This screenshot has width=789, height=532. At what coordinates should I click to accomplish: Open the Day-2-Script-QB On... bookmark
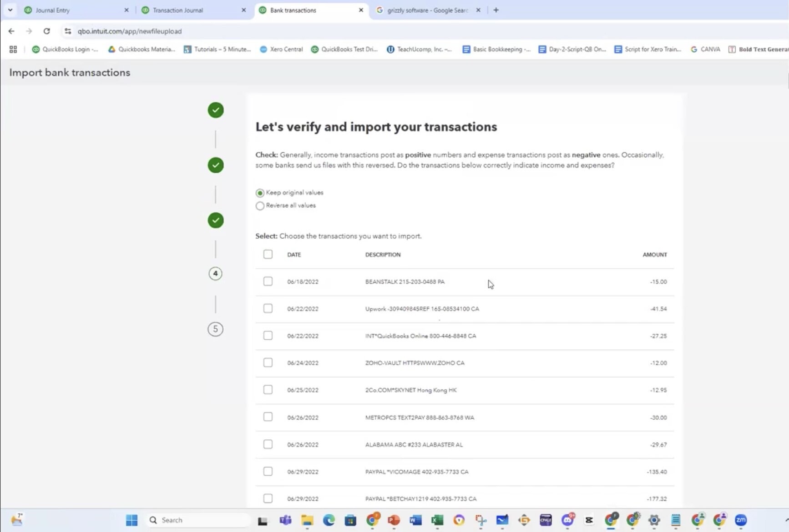572,49
